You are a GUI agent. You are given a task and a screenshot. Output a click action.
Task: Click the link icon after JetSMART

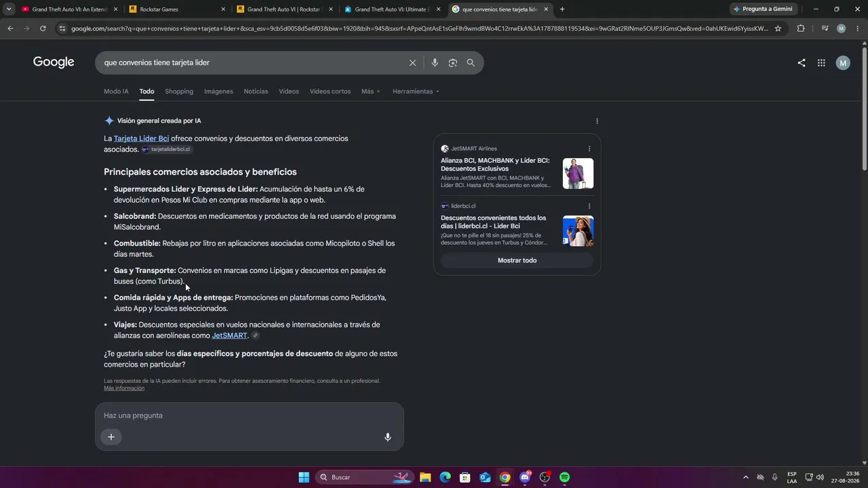pos(255,335)
